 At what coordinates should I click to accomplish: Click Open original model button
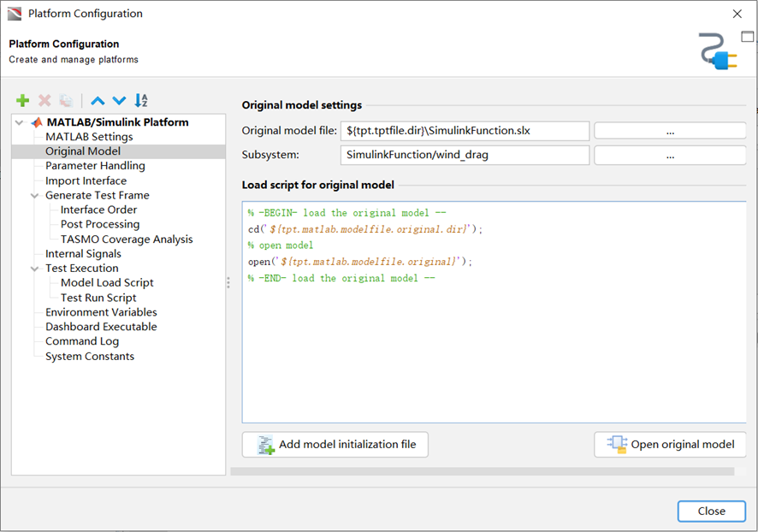(670, 445)
